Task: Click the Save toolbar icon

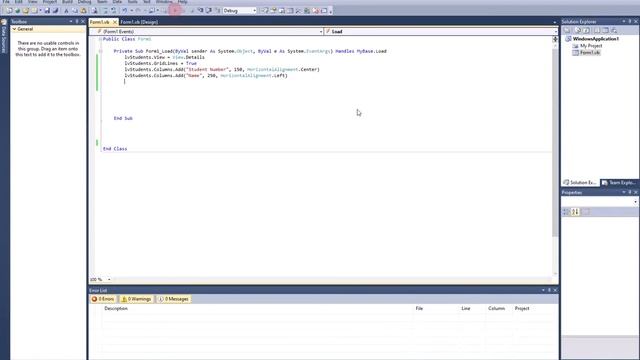Action: tap(47, 11)
